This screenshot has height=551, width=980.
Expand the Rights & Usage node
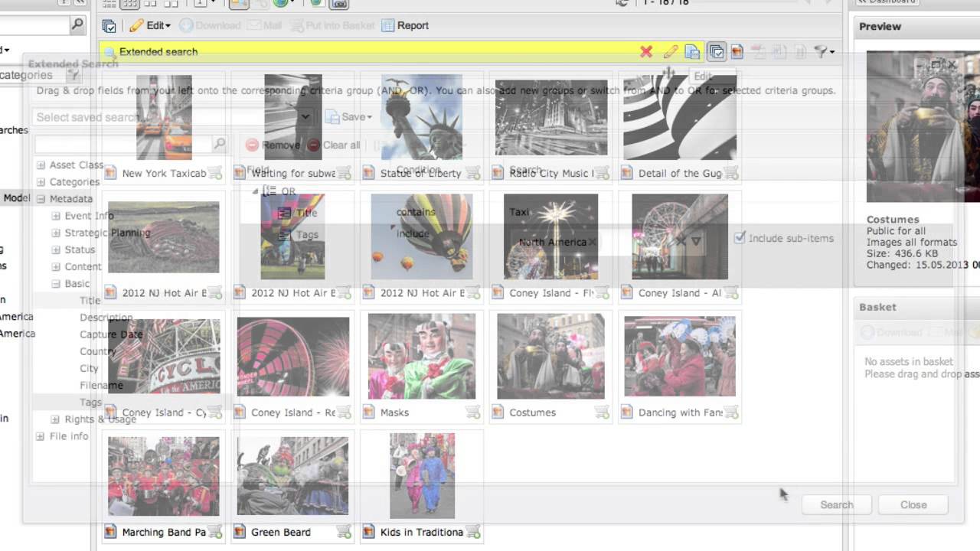coord(55,419)
